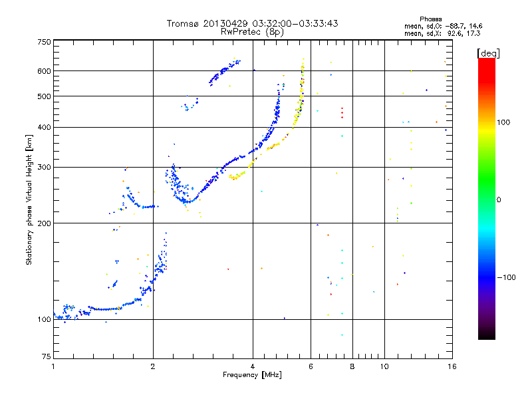Click the plot title 'Tromsø 20130429 03:32:00-03:33:43'
Screen dimensions: 532x399
[252, 23]
